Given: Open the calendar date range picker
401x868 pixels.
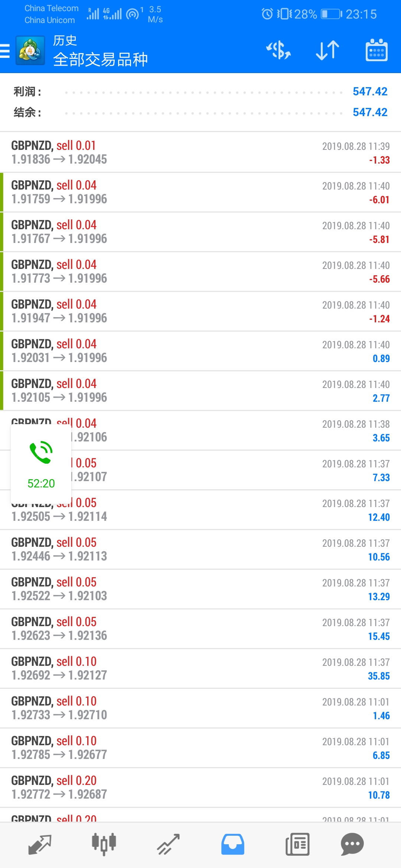Looking at the screenshot, I should 376,50.
